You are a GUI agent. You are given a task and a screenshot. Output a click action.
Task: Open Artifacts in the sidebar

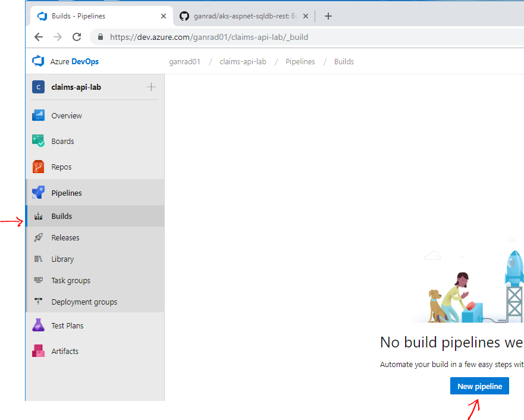pyautogui.click(x=95, y=351)
